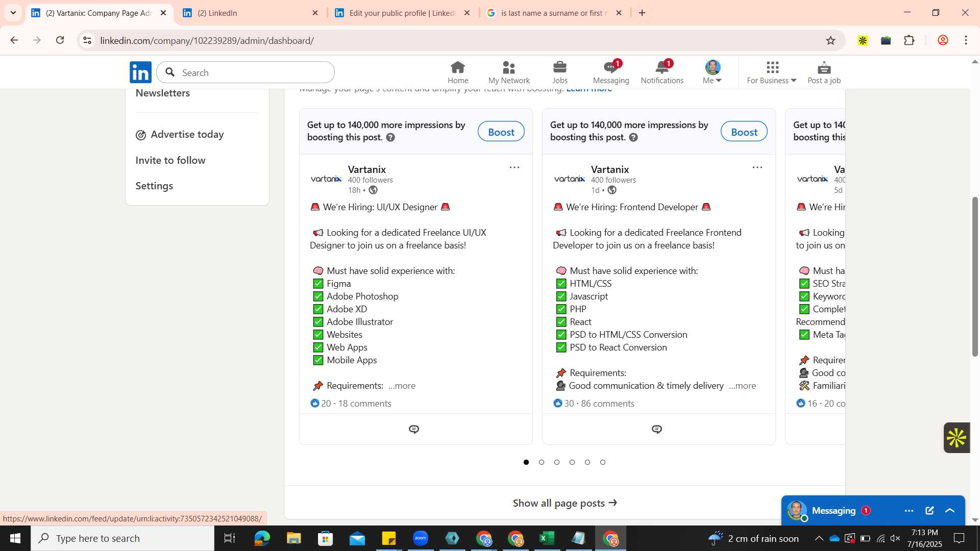The image size is (980, 551).
Task: Open Excel from the taskbar
Action: (x=547, y=538)
